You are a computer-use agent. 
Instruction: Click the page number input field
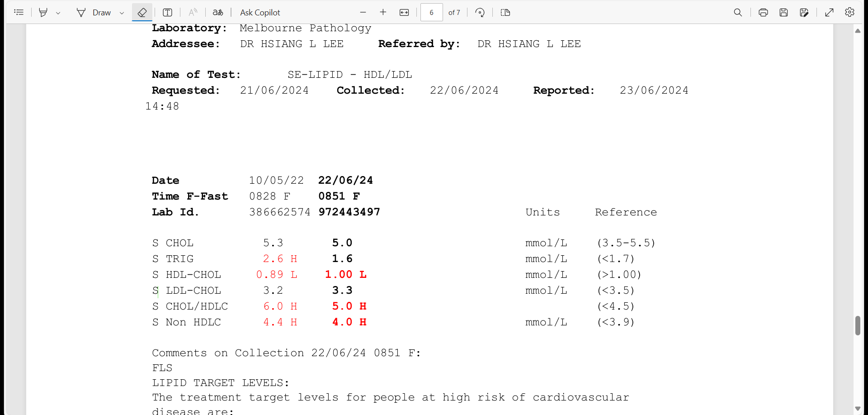(432, 12)
